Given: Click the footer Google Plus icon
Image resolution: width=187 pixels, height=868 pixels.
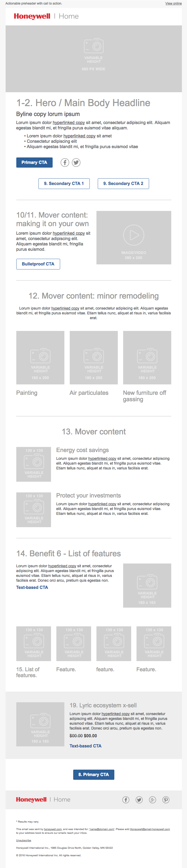Looking at the screenshot, I should 153,800.
